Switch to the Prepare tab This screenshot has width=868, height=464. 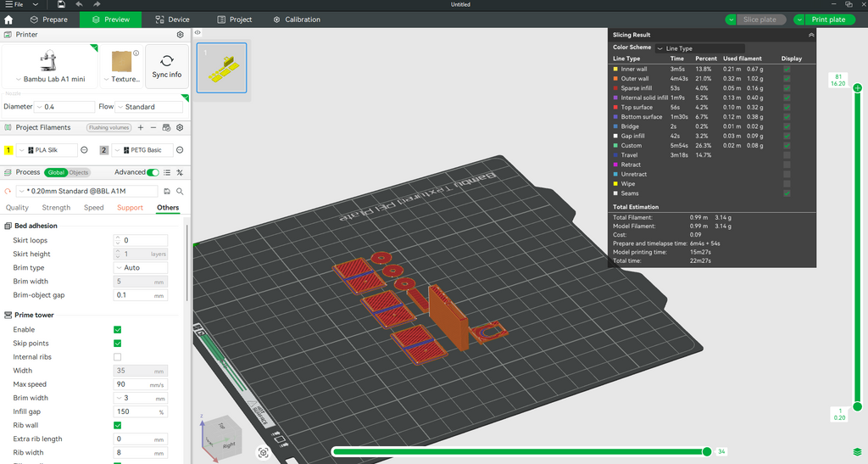[x=49, y=20]
